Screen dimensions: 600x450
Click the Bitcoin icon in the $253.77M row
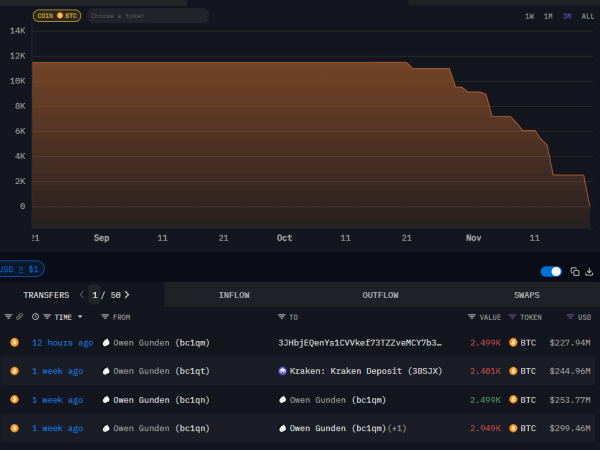tap(15, 399)
